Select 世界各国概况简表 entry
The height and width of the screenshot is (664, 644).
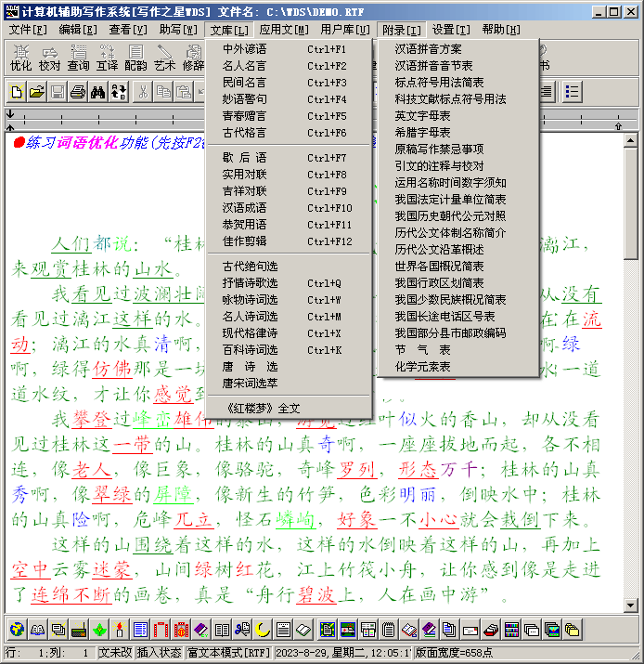click(x=458, y=266)
